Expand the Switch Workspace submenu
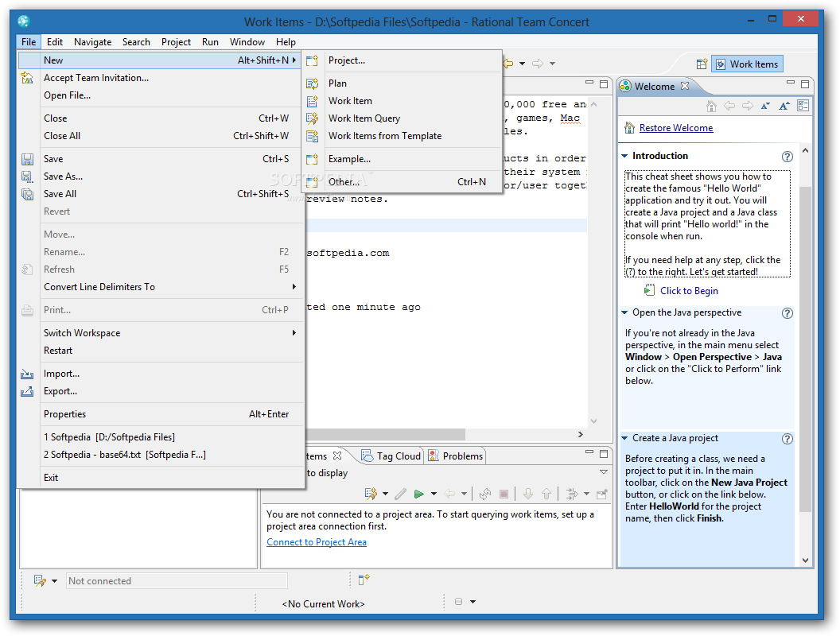The image size is (840, 636). pos(161,333)
